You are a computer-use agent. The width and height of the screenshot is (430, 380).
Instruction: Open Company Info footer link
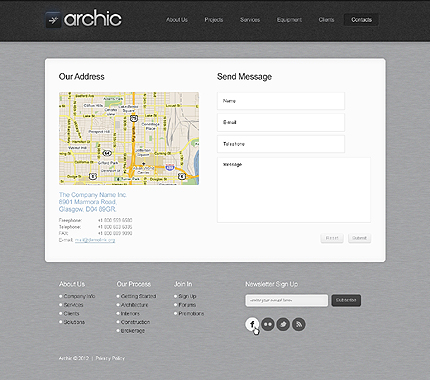click(x=79, y=296)
